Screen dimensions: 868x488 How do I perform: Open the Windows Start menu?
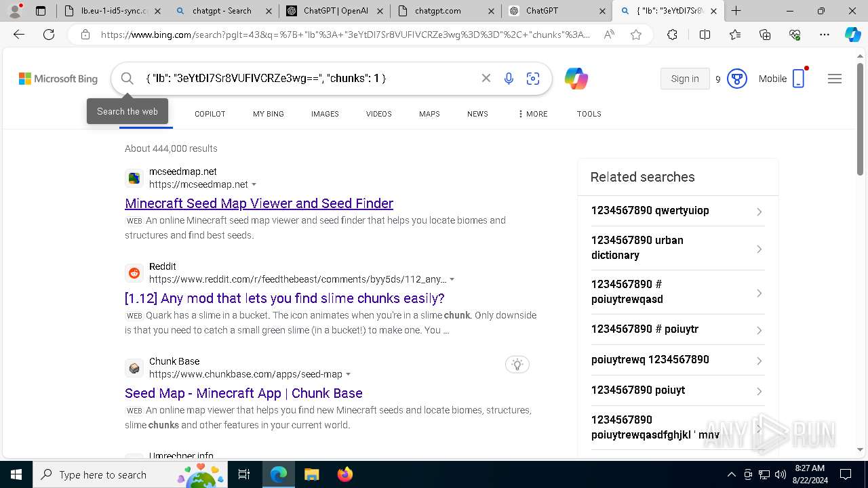[x=16, y=474]
